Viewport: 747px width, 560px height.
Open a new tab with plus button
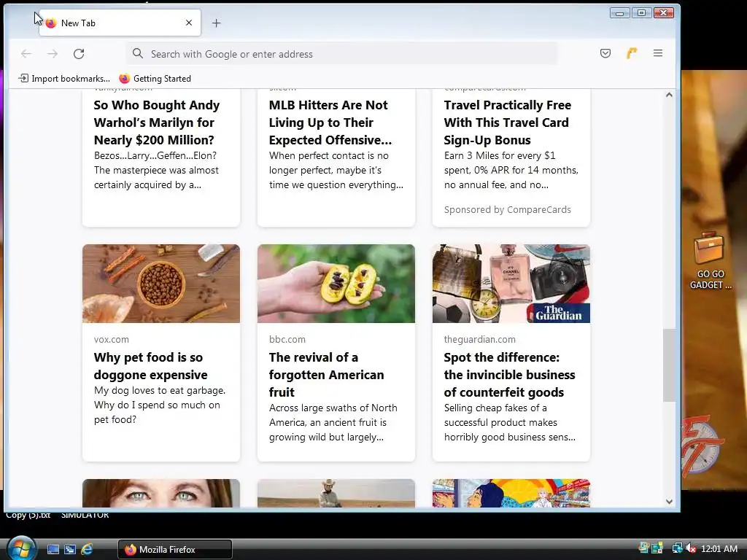pyautogui.click(x=216, y=23)
